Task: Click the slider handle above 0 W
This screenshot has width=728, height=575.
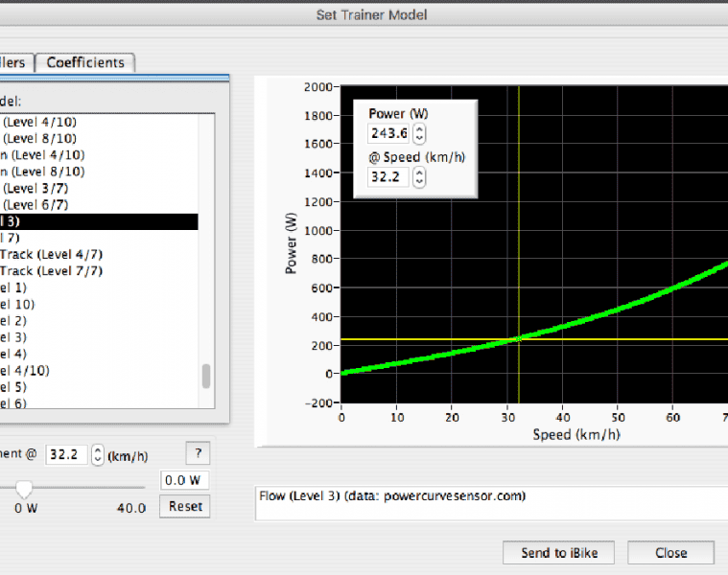Action: click(25, 489)
